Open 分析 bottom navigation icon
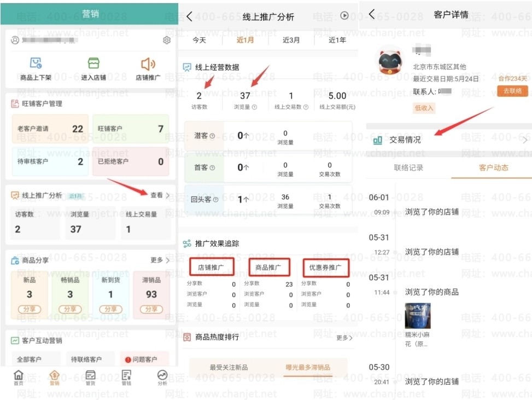532x400 pixels. (x=162, y=375)
